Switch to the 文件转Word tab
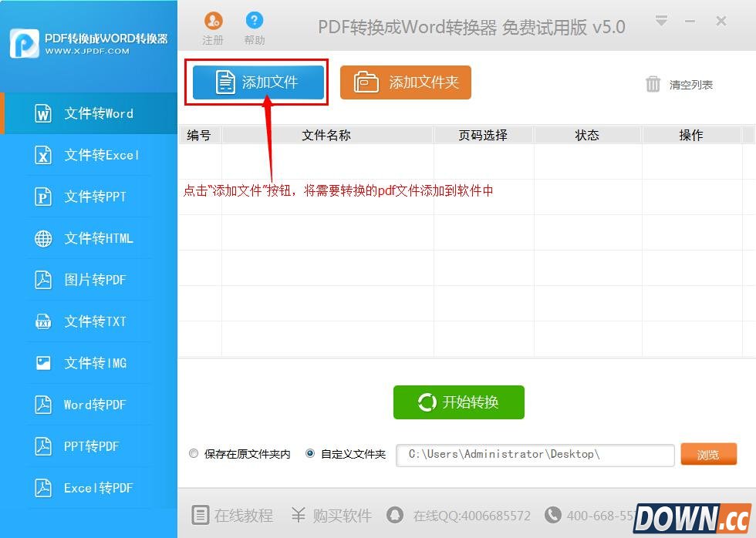 89,112
